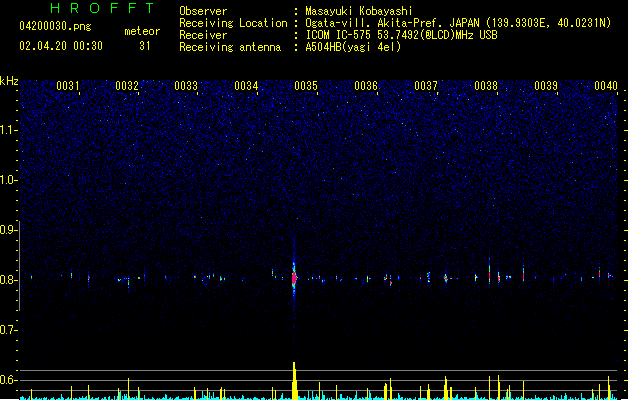Click time marker 0035
The image size is (629, 400).
point(306,86)
